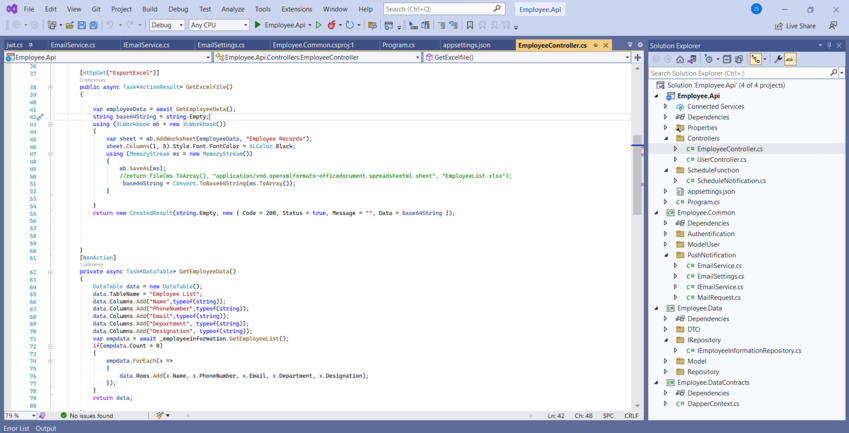Click the Save toolbar icon
The image size is (849, 433).
pyautogui.click(x=82, y=25)
